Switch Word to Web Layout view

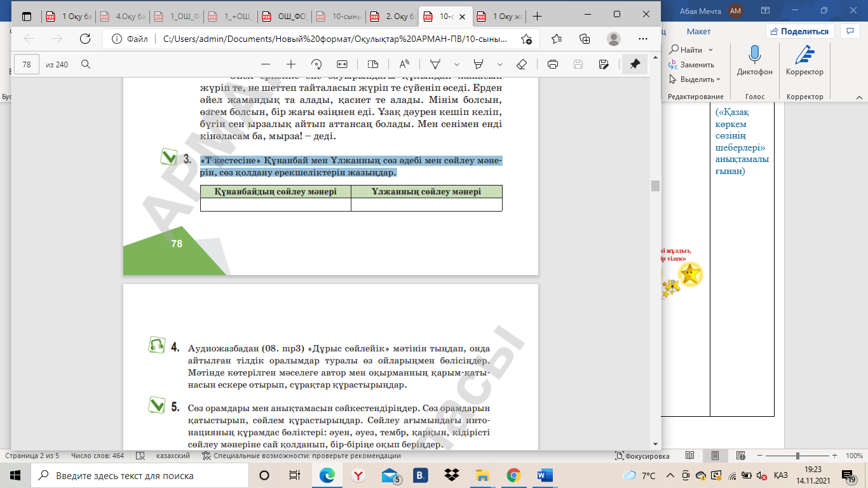[x=740, y=456]
